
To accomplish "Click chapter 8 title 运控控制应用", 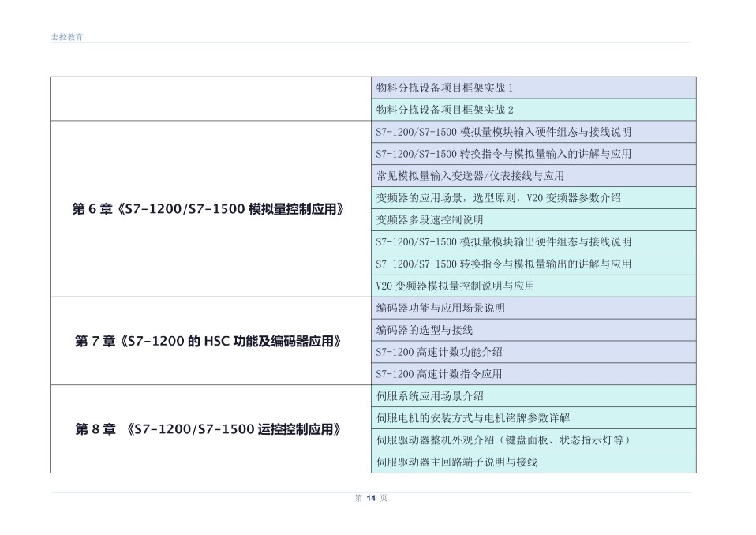I will point(208,429).
